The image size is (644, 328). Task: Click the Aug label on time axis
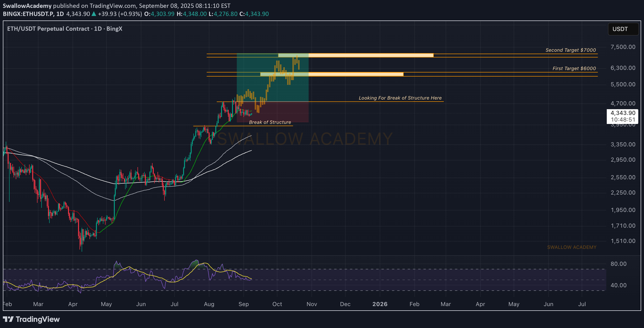tap(209, 304)
